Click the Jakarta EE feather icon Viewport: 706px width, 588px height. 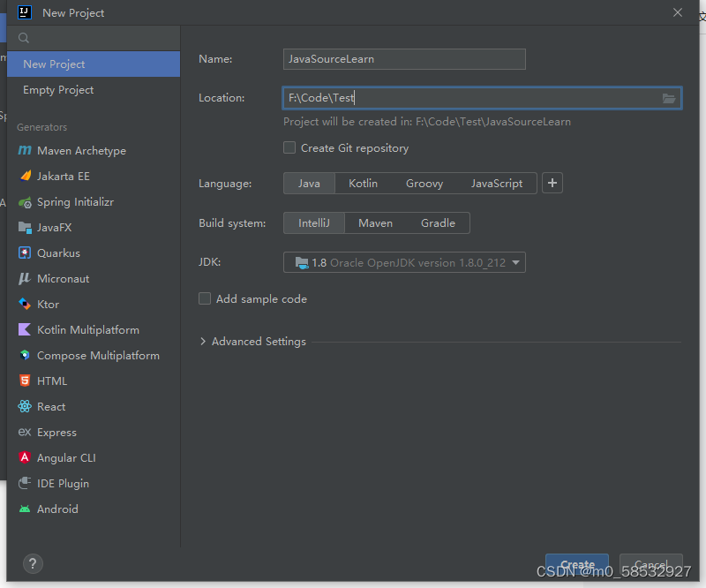pyautogui.click(x=26, y=176)
